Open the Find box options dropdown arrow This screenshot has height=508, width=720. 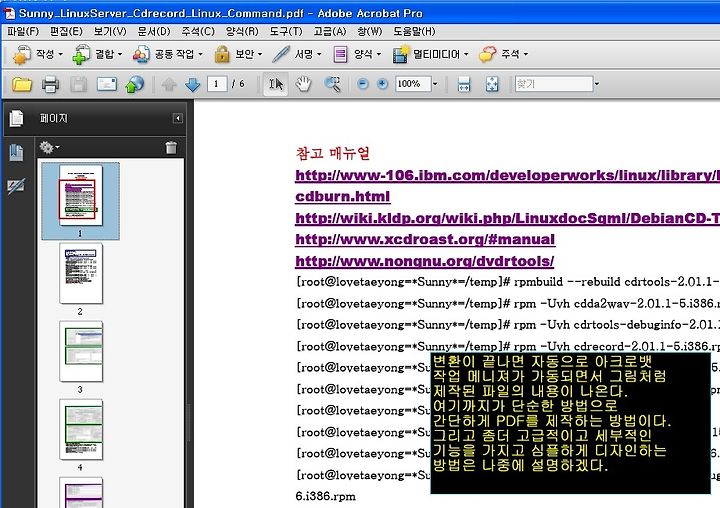pyautogui.click(x=596, y=84)
